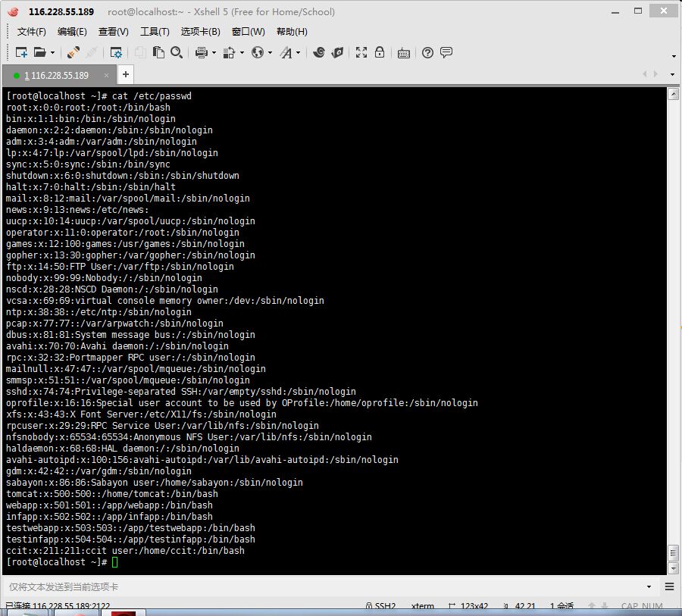Open Find with the magnifier icon
The width and height of the screenshot is (682, 616).
point(176,52)
